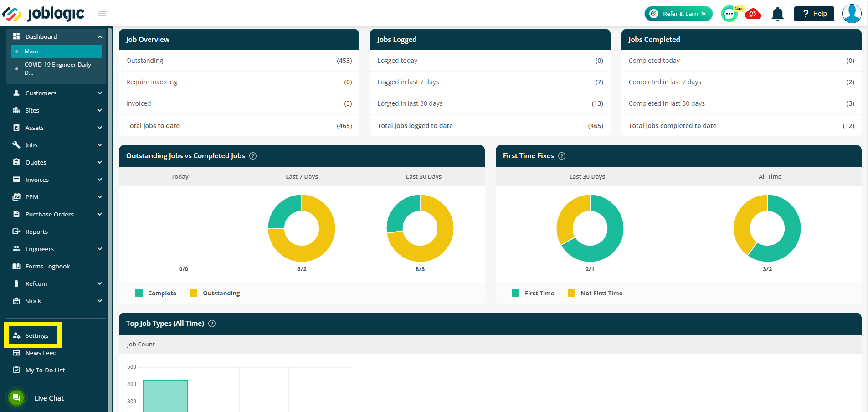Toggle the First Time legend swatch

[x=516, y=293]
